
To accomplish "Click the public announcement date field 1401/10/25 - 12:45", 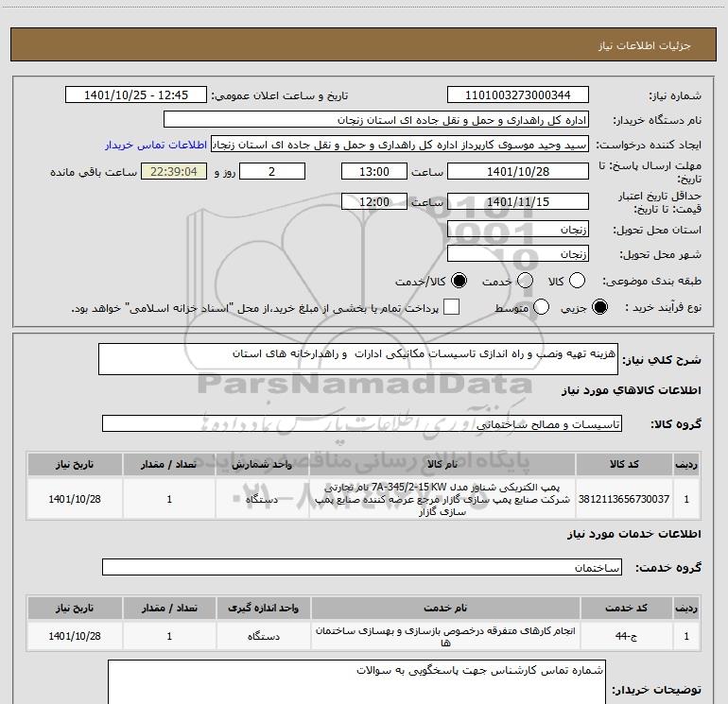I will pyautogui.click(x=136, y=95).
